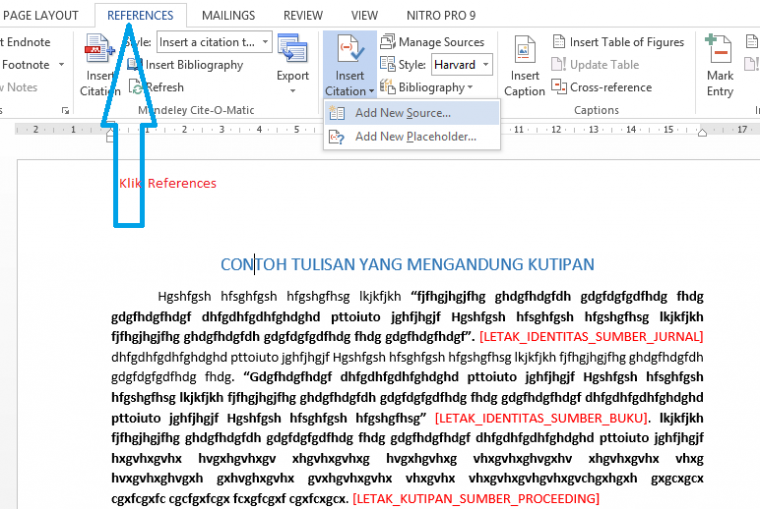Choose Add New Placeholder menu entry
Screen dimensions: 760x509
[x=412, y=137]
